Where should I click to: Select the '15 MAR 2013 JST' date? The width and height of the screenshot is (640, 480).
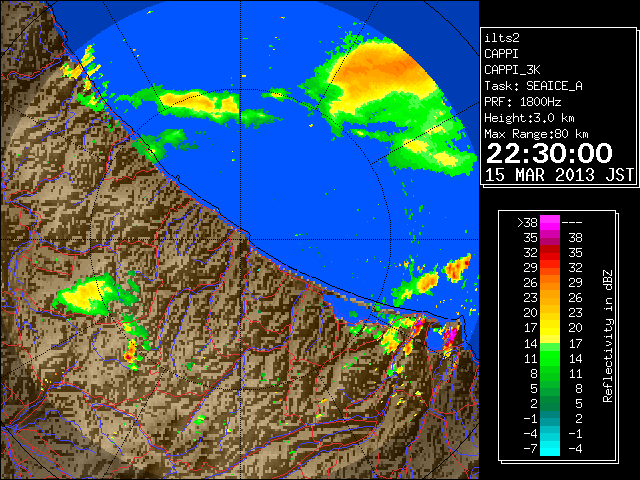pyautogui.click(x=559, y=175)
